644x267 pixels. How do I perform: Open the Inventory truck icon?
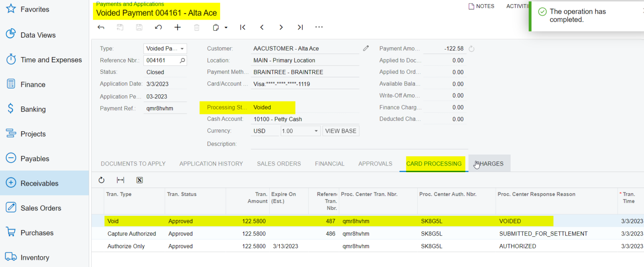[x=11, y=257]
